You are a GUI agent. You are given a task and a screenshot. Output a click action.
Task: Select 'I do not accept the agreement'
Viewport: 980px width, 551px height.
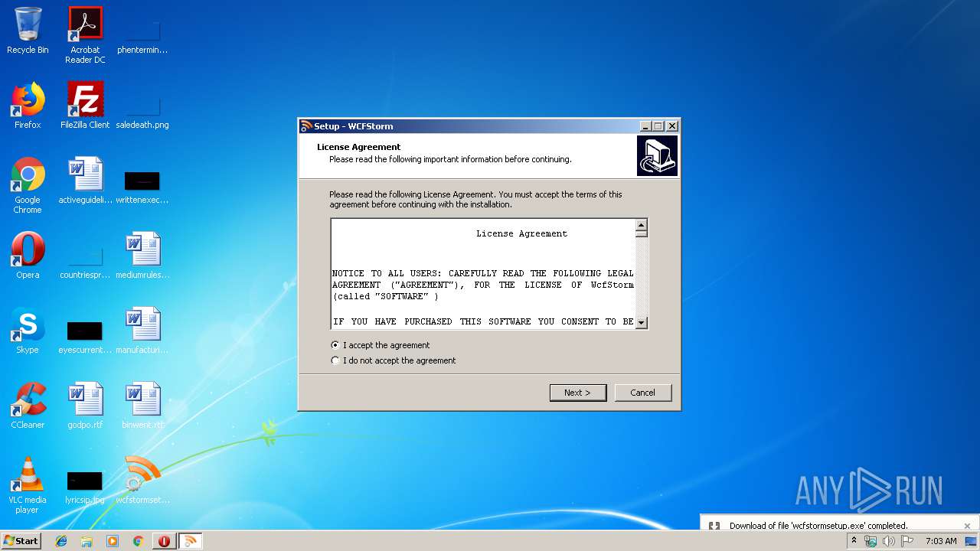click(393, 360)
